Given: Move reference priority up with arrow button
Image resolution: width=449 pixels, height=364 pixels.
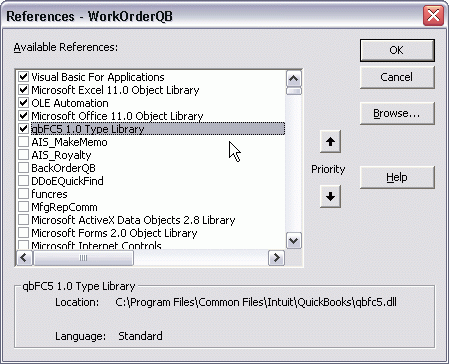Looking at the screenshot, I should click(x=330, y=142).
